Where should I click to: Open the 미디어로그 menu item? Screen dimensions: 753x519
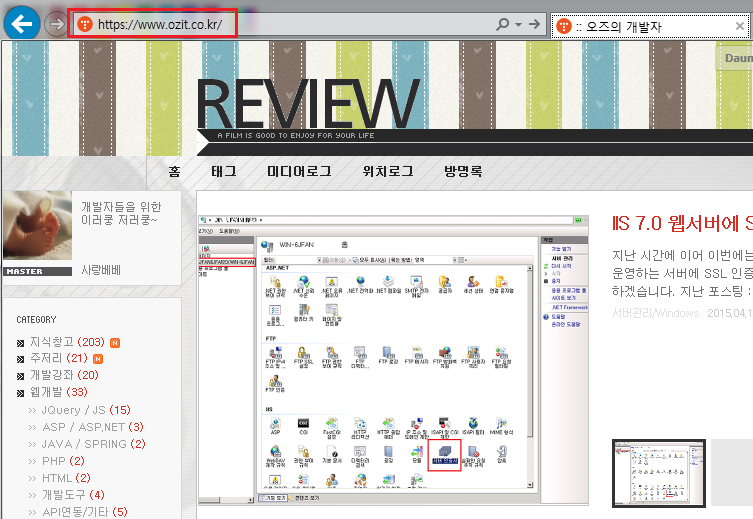click(x=299, y=171)
